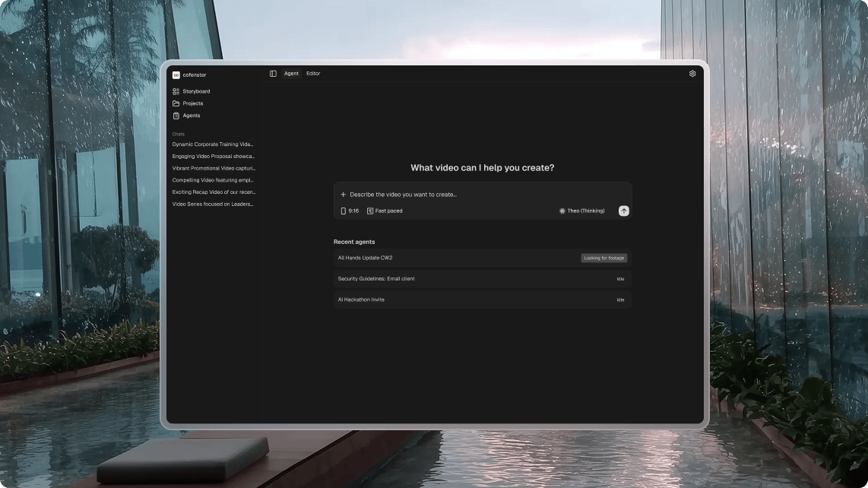Click the submit arrow to send prompt

tap(623, 211)
